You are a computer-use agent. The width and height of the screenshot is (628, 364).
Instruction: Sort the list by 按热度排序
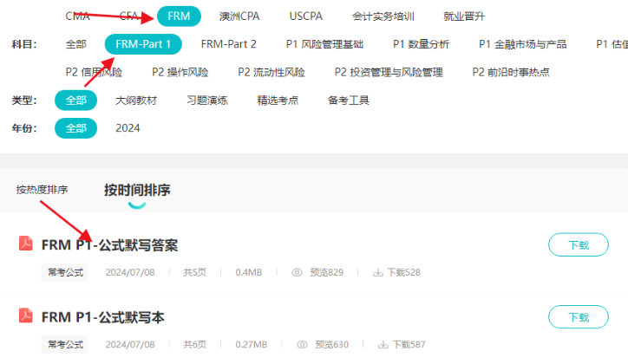[x=42, y=190]
